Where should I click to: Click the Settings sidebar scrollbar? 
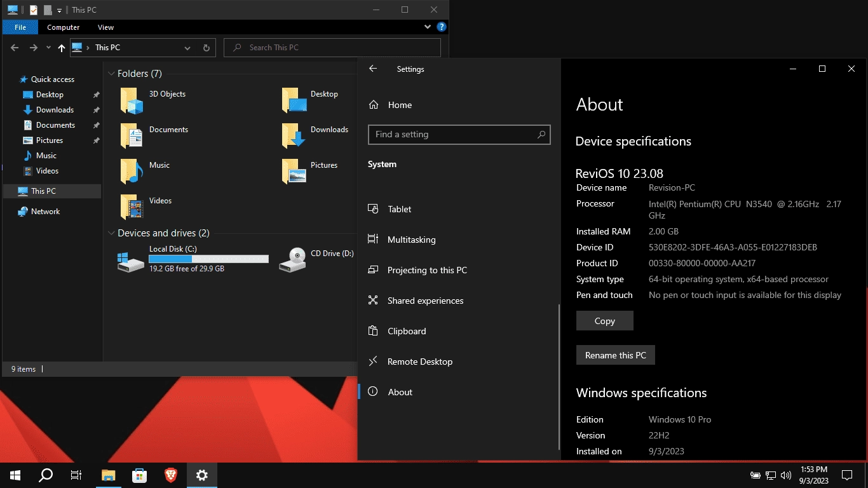click(x=559, y=377)
